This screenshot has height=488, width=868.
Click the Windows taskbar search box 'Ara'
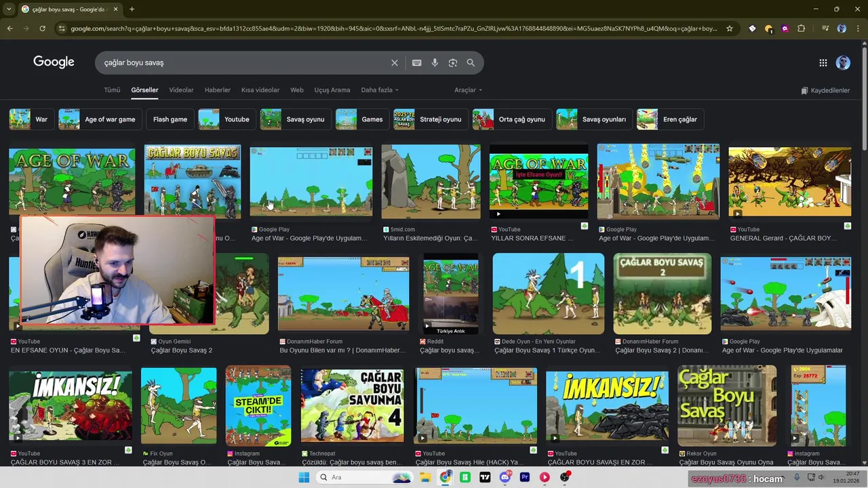click(x=365, y=477)
